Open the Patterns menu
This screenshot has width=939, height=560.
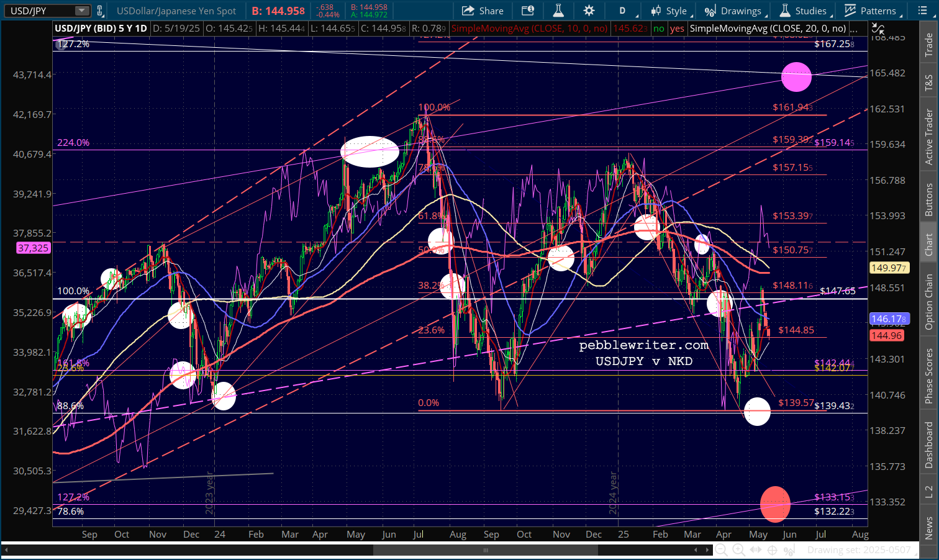coord(870,11)
